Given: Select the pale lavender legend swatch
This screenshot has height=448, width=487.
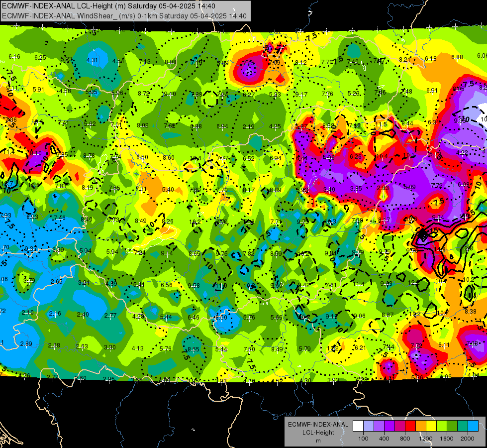Looking at the screenshot, I should coord(369,426).
